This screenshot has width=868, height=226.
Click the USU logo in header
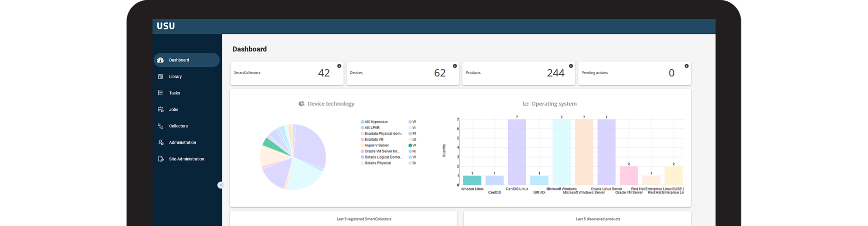point(165,26)
